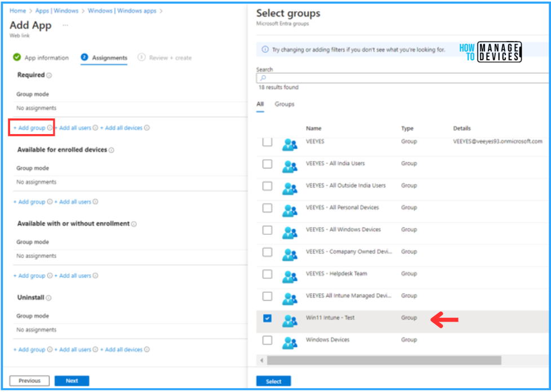Click the info icon next to Required heading
This screenshot has width=551, height=392.
(49, 75)
